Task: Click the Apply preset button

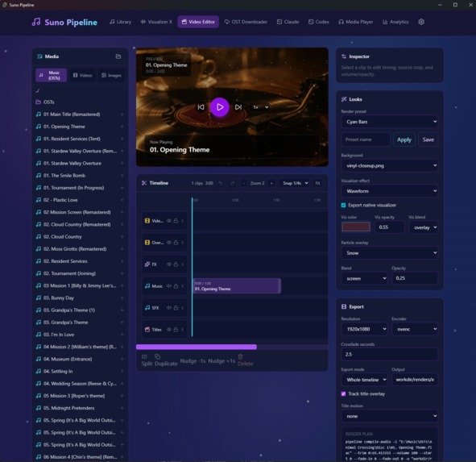Action: (404, 139)
